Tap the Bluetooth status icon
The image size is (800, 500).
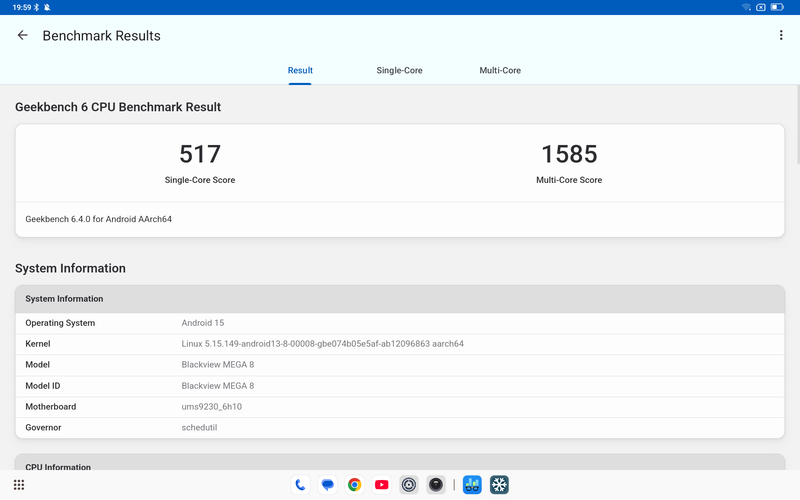tap(36, 7)
